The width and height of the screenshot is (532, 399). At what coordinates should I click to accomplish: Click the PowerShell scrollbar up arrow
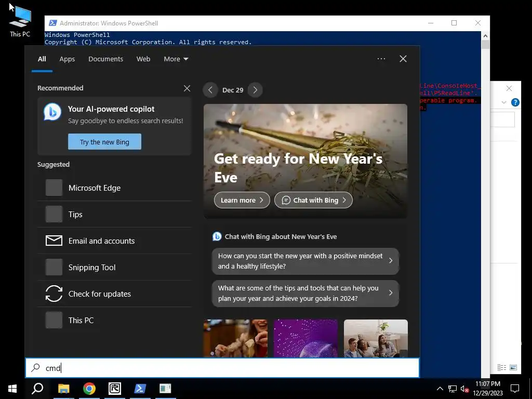click(485, 36)
